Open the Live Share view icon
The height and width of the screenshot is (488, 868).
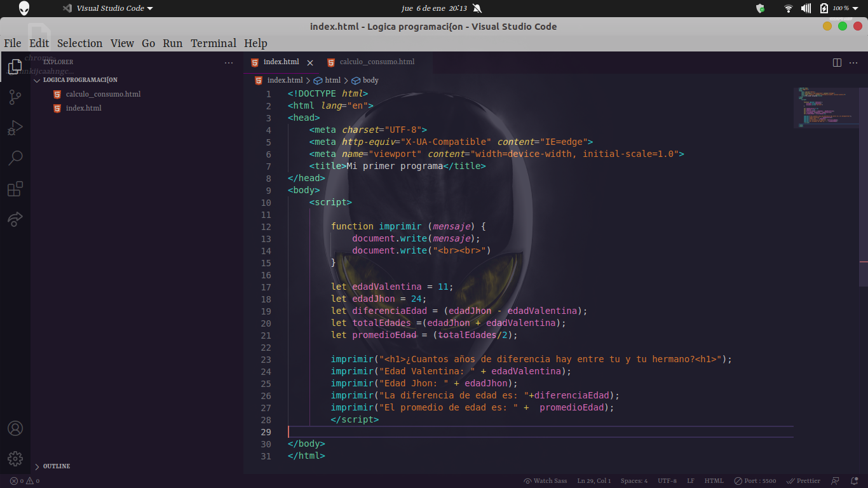(15, 219)
